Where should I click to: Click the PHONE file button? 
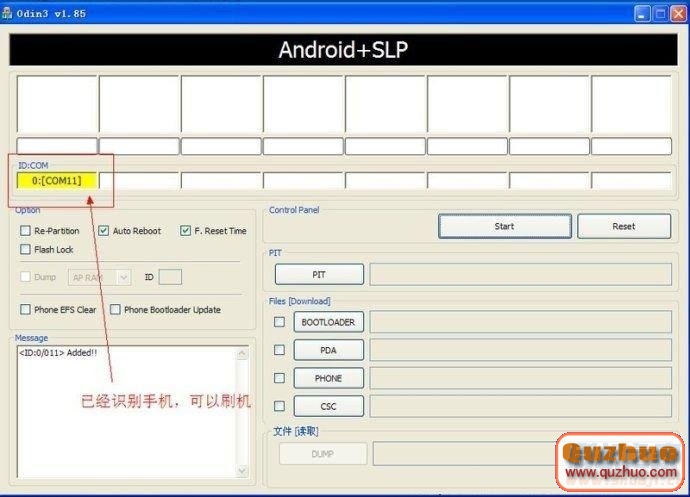[329, 378]
